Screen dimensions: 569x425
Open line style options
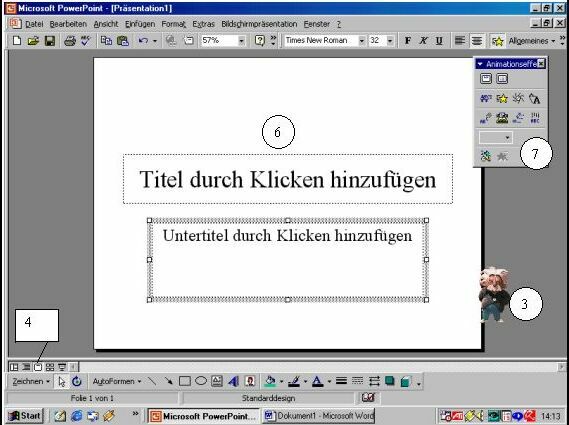click(x=341, y=381)
